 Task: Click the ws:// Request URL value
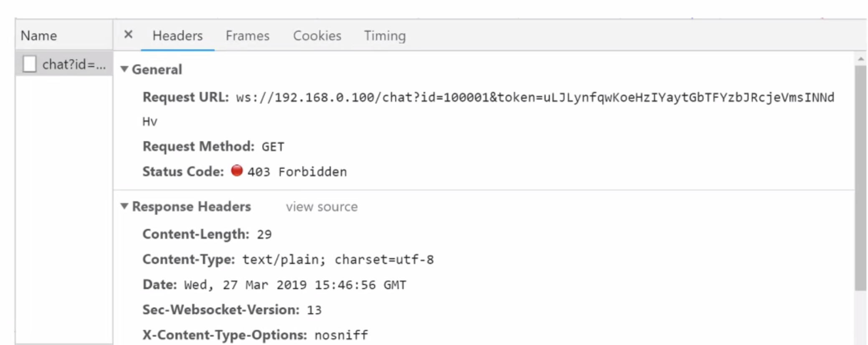[535, 98]
